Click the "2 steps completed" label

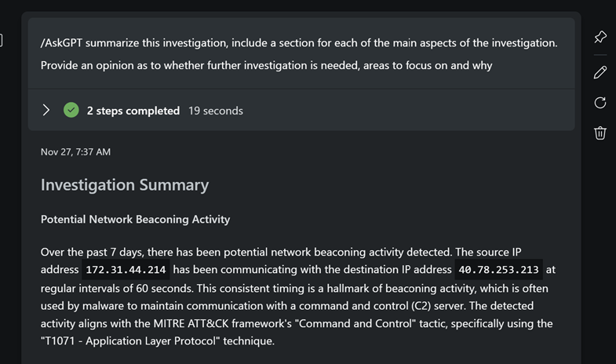point(133,111)
